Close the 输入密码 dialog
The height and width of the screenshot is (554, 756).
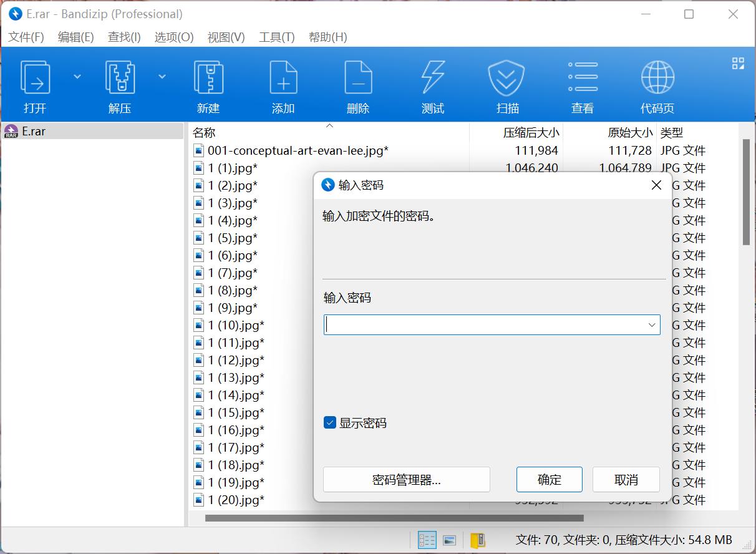(656, 185)
